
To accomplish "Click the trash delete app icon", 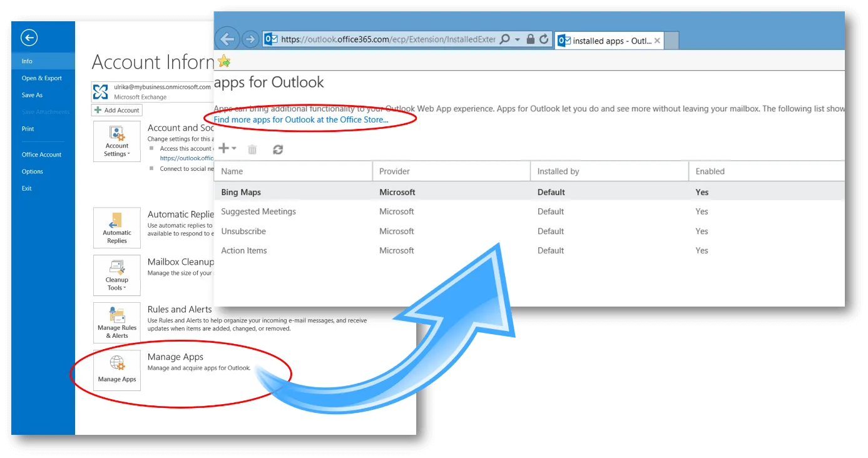I will [x=252, y=150].
